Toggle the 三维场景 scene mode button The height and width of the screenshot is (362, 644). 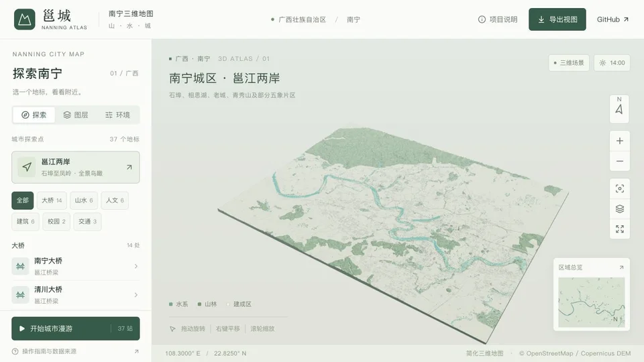pos(569,63)
